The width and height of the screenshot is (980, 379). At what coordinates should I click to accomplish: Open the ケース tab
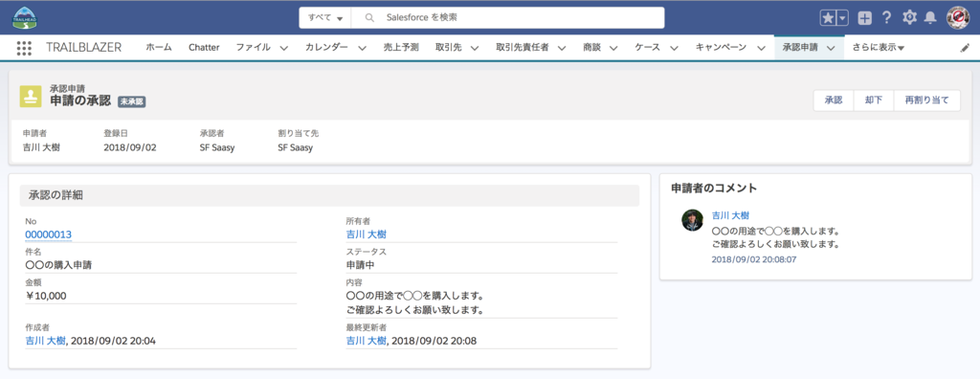[648, 48]
